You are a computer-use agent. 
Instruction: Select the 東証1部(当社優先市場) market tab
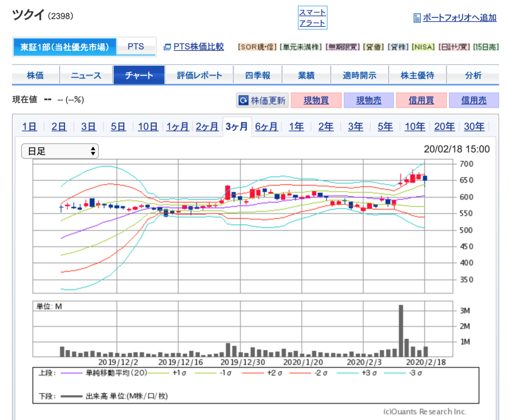pos(64,47)
